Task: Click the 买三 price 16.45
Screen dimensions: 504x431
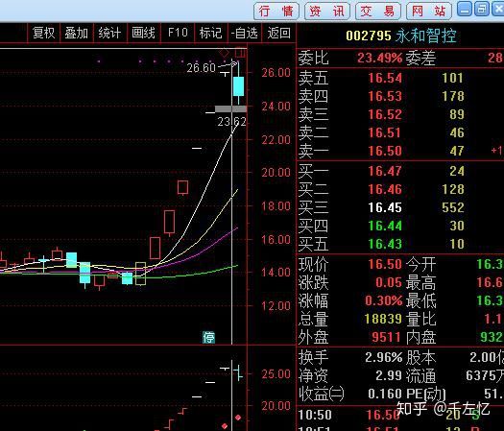Action: pyautogui.click(x=385, y=207)
